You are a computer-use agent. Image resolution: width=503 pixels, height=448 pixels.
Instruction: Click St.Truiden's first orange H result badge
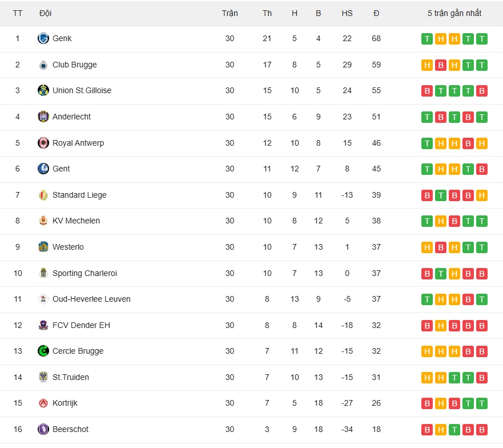pos(427,378)
